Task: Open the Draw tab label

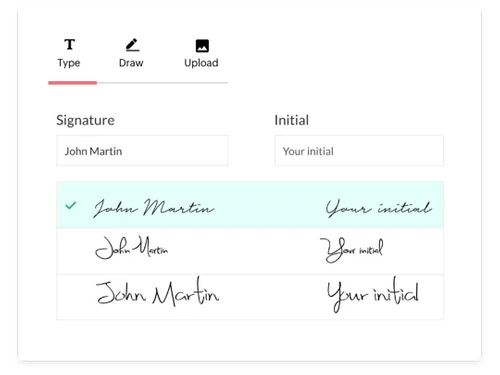Action: click(x=131, y=63)
